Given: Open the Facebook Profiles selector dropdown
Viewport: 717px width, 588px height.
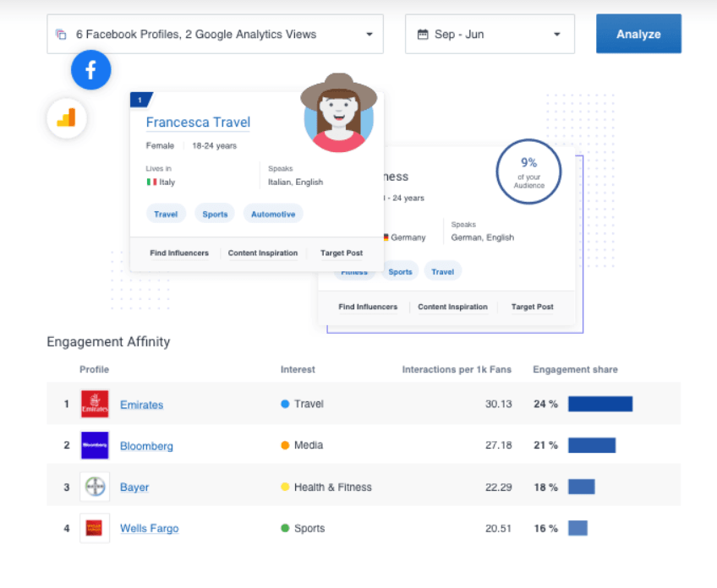Looking at the screenshot, I should pos(215,35).
